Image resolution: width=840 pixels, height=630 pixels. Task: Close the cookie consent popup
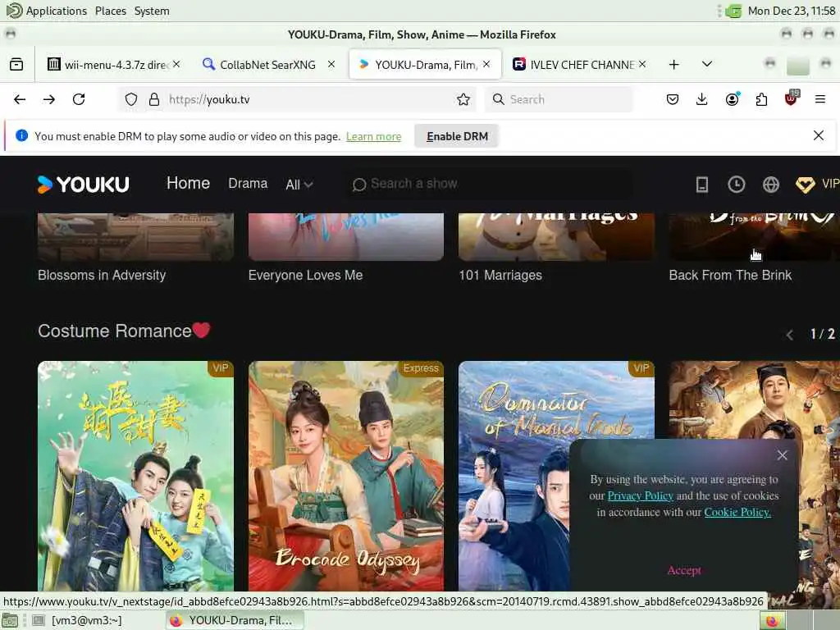[782, 454]
